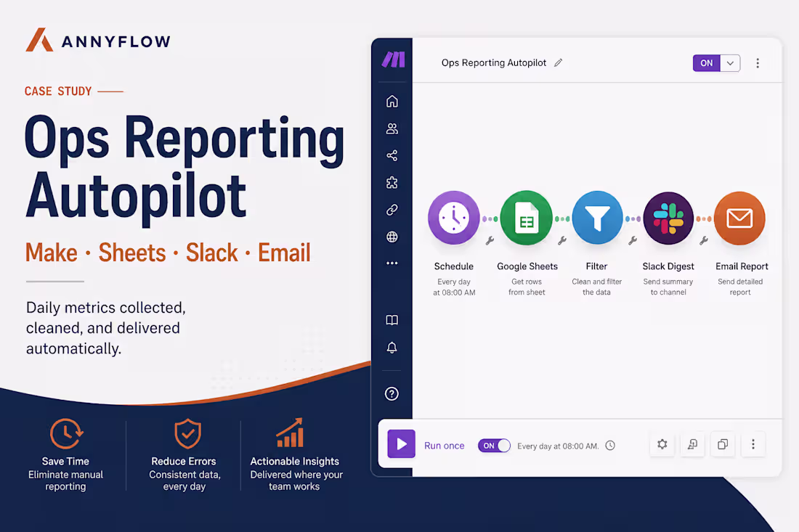Viewport: 799px width, 532px height.
Task: Click the Annyflow logo
Action: click(98, 40)
